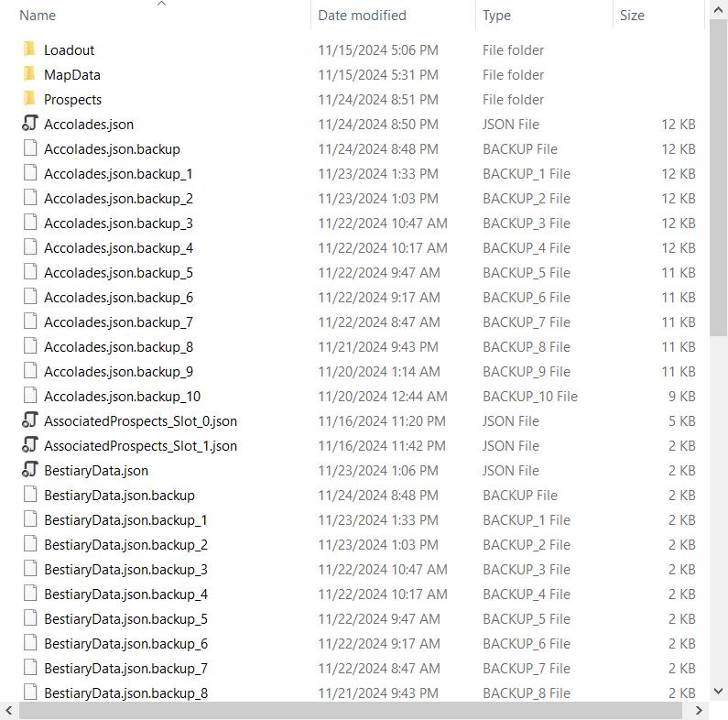Screen dimensions: 728x720
Task: Click the BestiaryData.json.backup_3 file icon
Action: 30,569
